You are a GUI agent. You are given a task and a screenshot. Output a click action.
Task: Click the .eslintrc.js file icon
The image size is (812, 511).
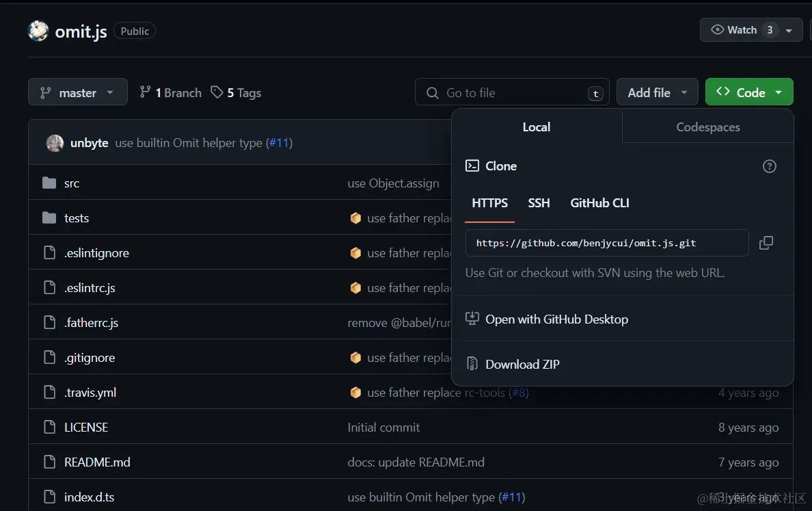50,287
